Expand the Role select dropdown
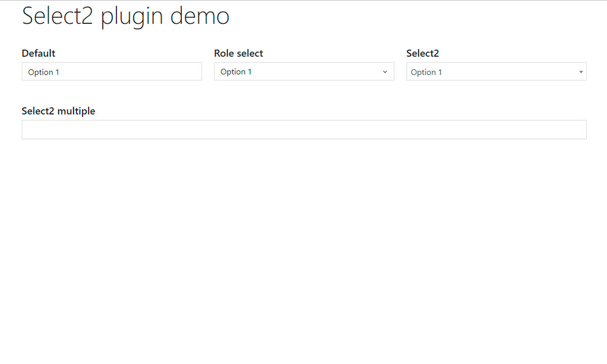The width and height of the screenshot is (607, 364). (x=304, y=71)
